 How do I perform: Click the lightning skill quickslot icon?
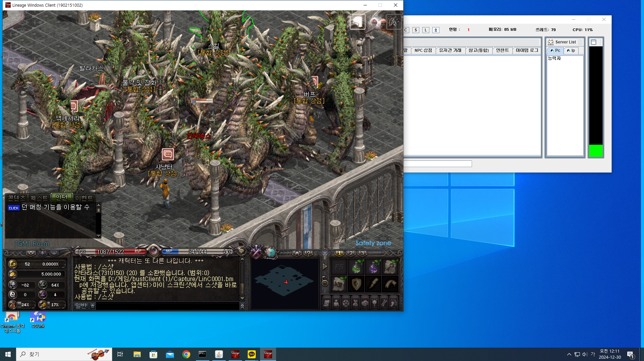pyautogui.click(x=374, y=284)
